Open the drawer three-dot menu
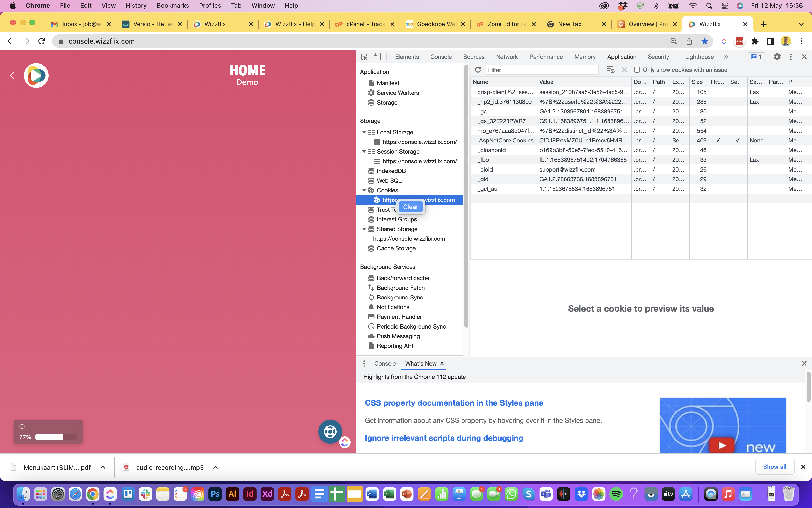The height and width of the screenshot is (508, 812). tap(364, 364)
